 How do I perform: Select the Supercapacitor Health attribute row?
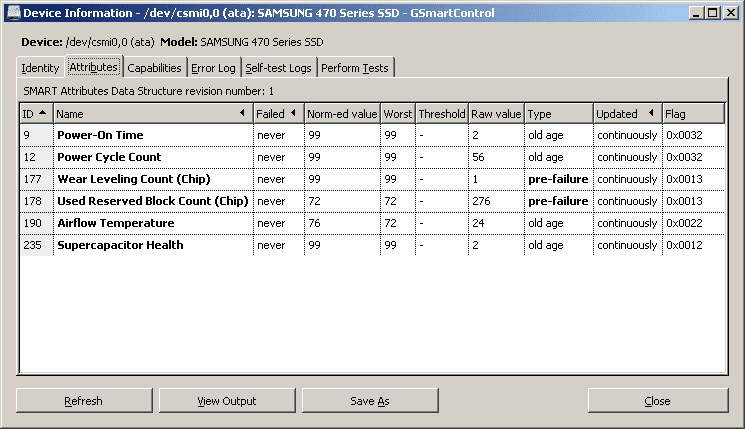(x=373, y=245)
